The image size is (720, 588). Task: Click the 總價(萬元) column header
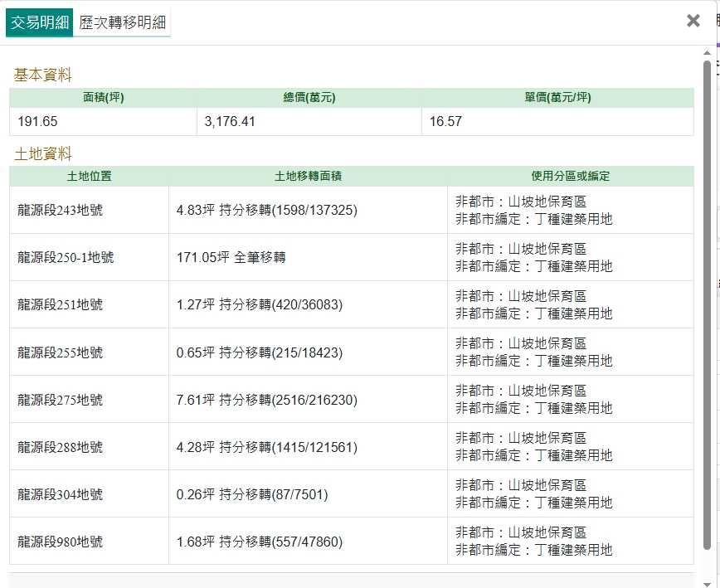coord(309,98)
